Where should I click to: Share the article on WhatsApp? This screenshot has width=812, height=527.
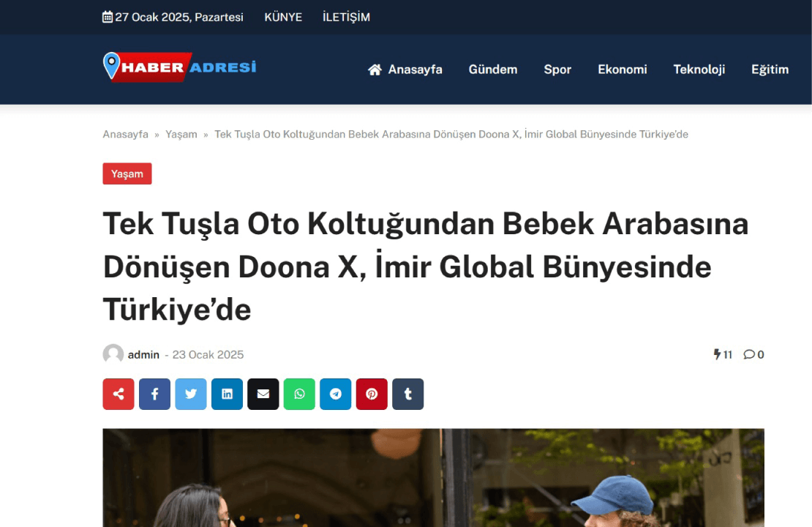(299, 395)
